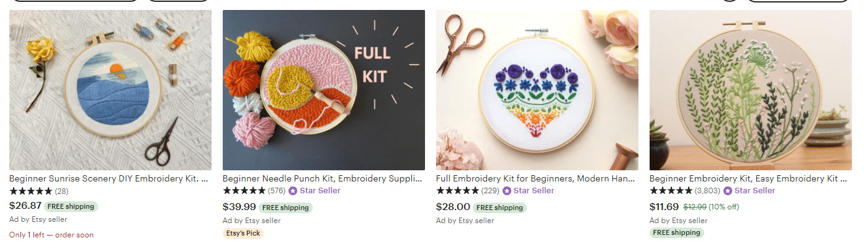This screenshot has height=243, width=868.
Task: Click the Full Embroidery Kit for Beginners title
Action: [x=536, y=178]
